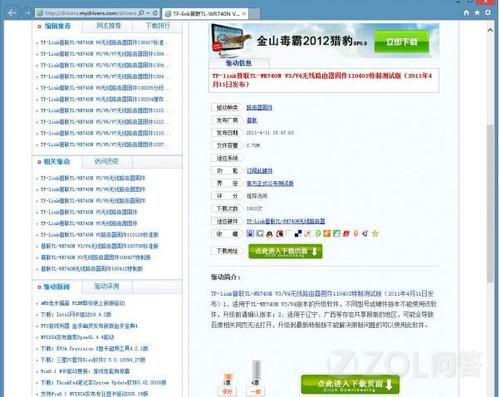Screen dimensions: 500x397
Task: Open the 普联 manufacturer link
Action: click(x=252, y=120)
